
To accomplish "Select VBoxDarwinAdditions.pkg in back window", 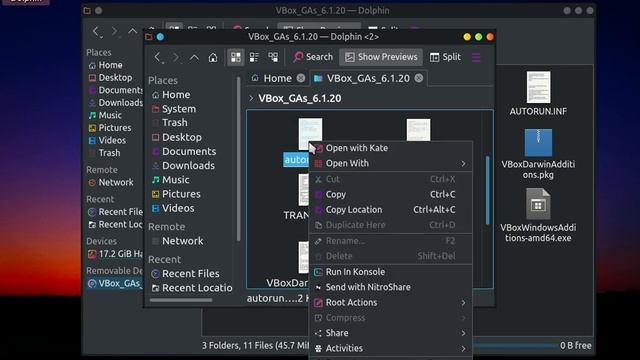I will (x=538, y=154).
